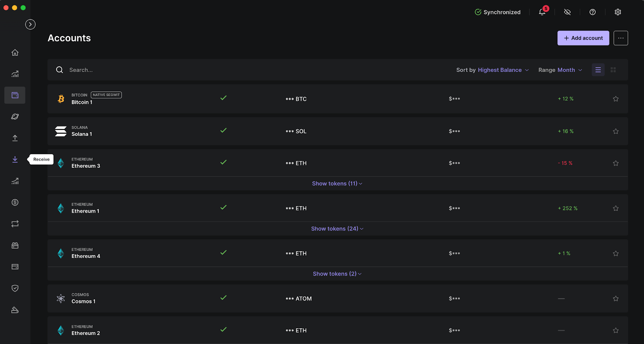Click the accounts Search field
Image resolution: width=644 pixels, height=344 pixels.
click(161, 70)
